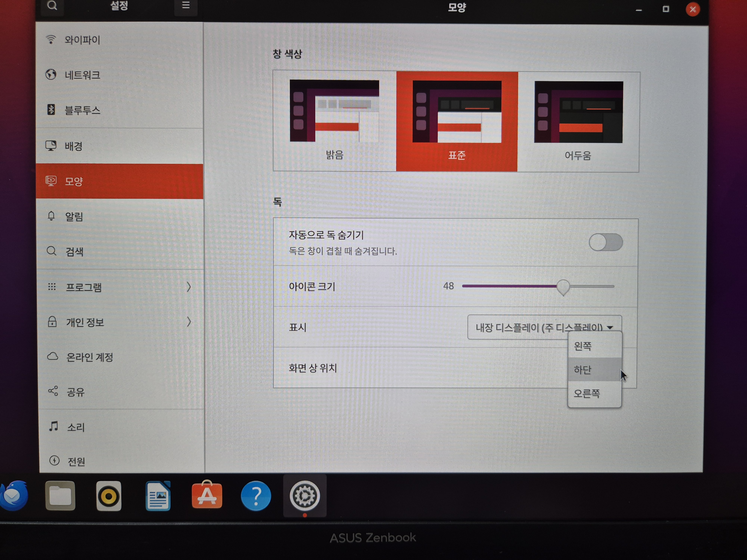
Task: Open LibreOffice Writer from the dock
Action: click(158, 496)
